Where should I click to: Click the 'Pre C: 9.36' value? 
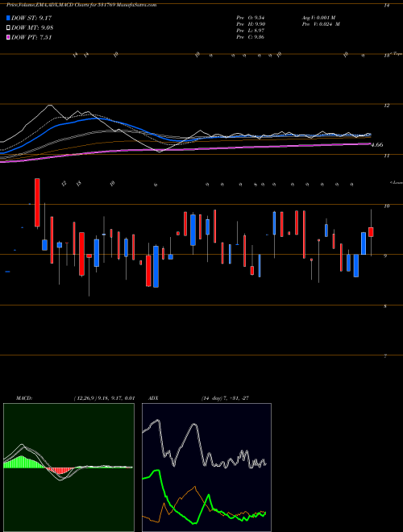(x=251, y=37)
